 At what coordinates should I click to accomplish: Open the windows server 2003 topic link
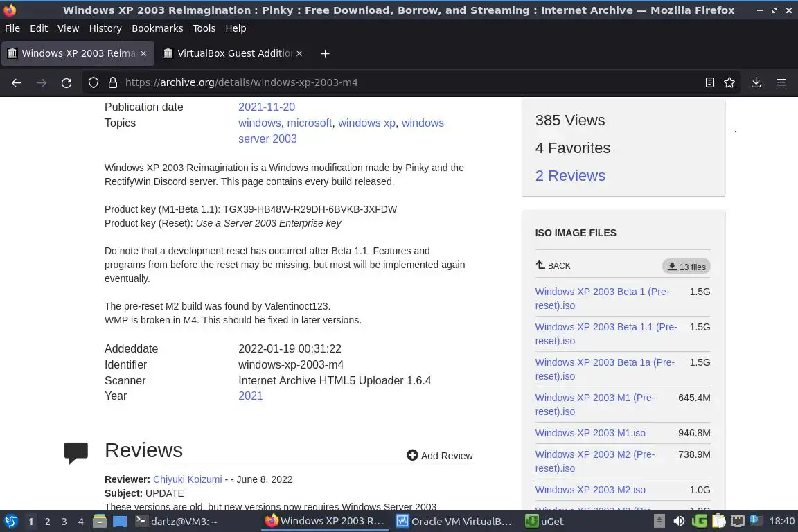[341, 131]
